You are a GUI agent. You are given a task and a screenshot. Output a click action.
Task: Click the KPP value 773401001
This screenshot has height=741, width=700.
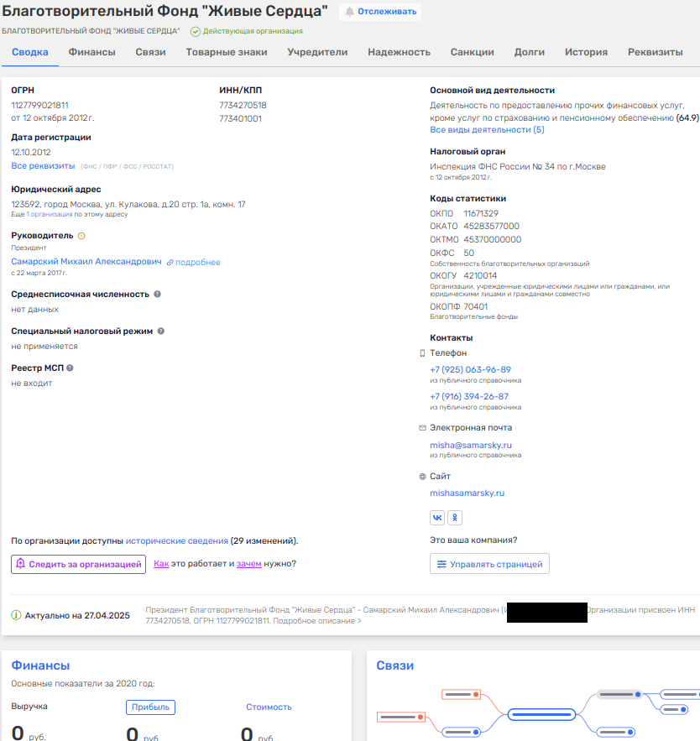pyautogui.click(x=240, y=118)
